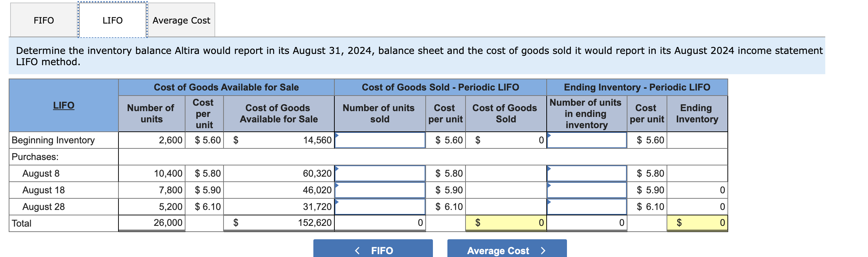Click the August 18 row label
The height and width of the screenshot is (257, 868).
43,190
